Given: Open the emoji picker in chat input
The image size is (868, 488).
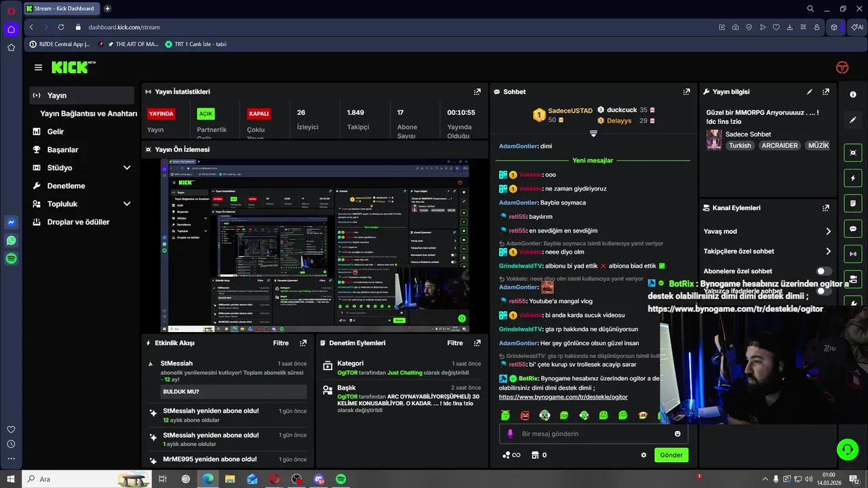Looking at the screenshot, I should tap(677, 434).
